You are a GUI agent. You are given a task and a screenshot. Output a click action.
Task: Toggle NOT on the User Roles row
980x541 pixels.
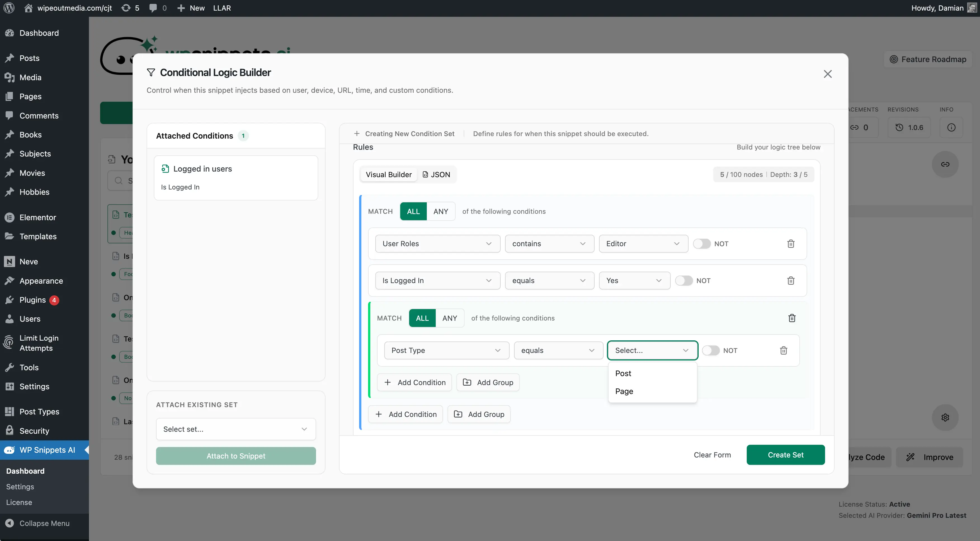[701, 244]
